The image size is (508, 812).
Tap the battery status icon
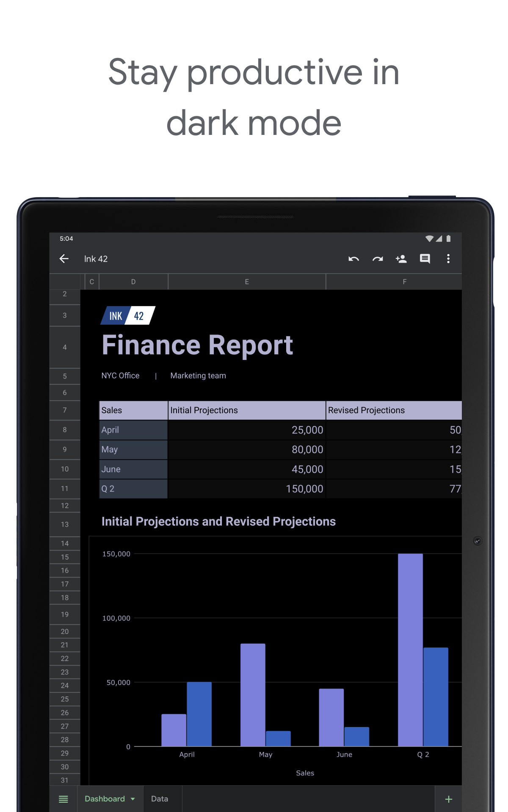(x=448, y=239)
